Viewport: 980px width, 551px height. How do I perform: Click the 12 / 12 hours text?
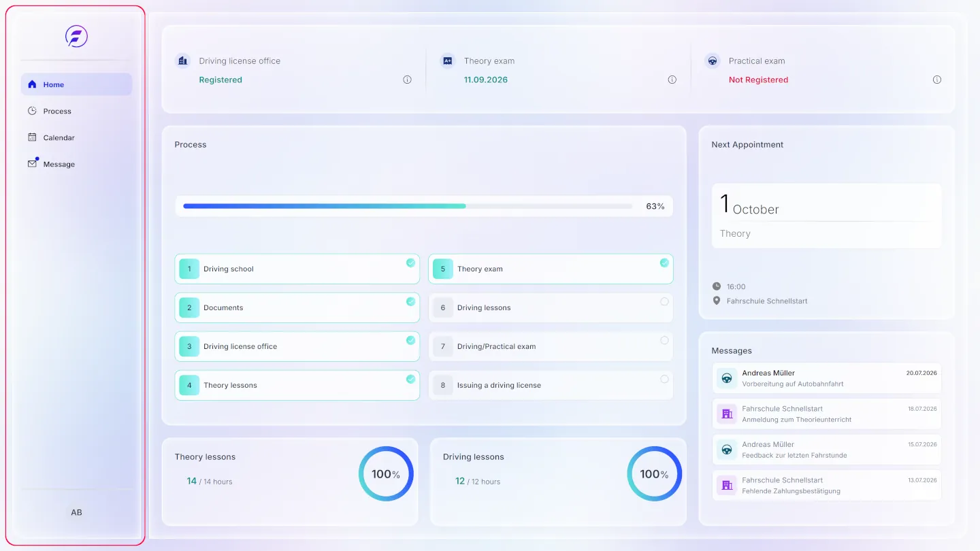478,481
